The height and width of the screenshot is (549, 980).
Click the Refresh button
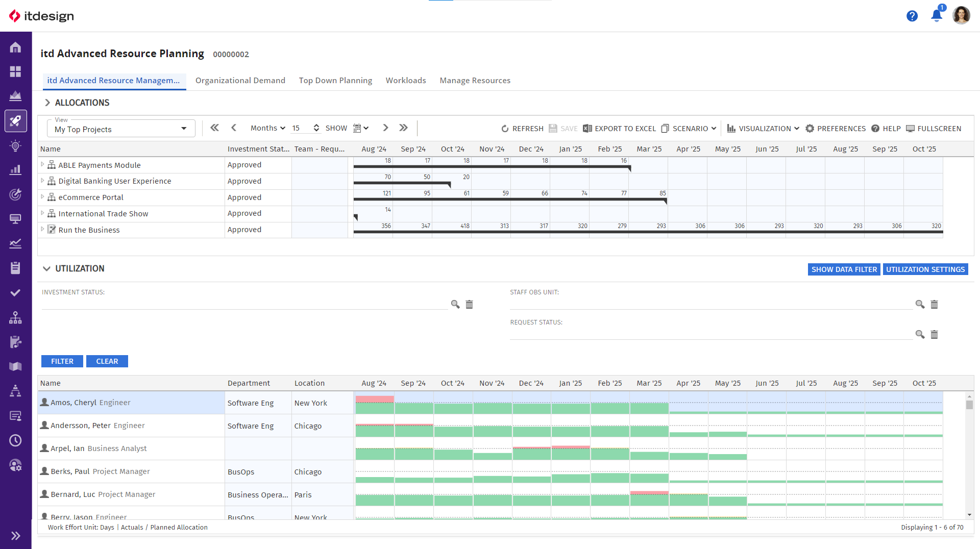coord(522,129)
